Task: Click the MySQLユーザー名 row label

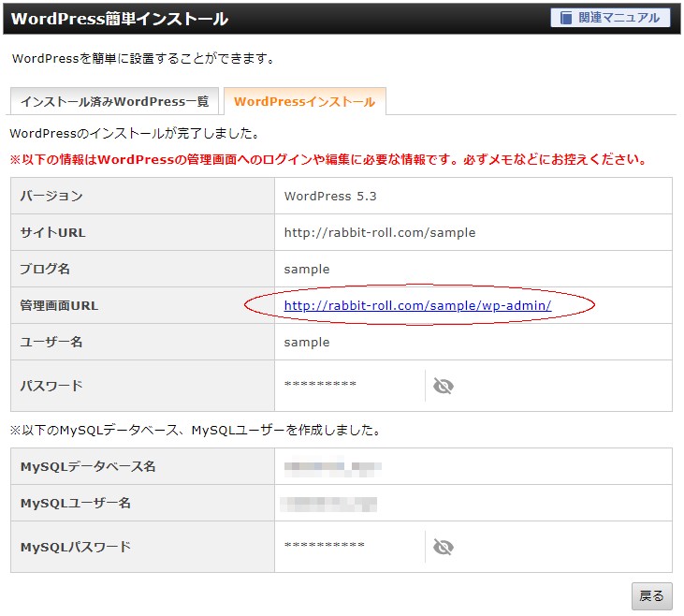Action: click(76, 504)
